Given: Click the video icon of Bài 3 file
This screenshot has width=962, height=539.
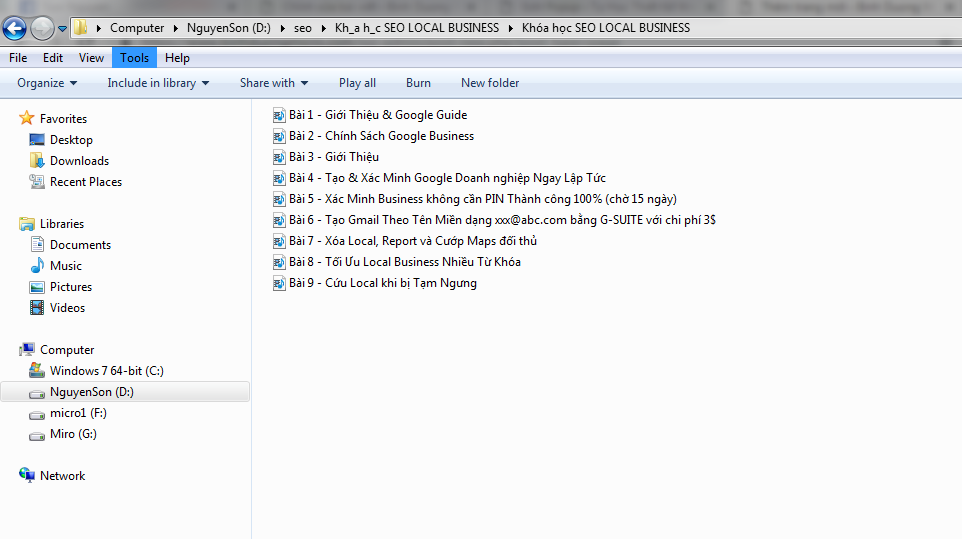Looking at the screenshot, I should coord(279,157).
